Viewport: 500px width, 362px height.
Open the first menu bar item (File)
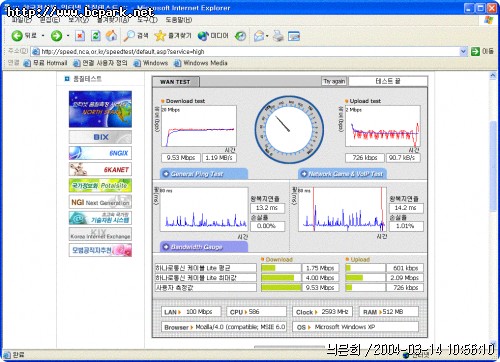click(x=21, y=20)
